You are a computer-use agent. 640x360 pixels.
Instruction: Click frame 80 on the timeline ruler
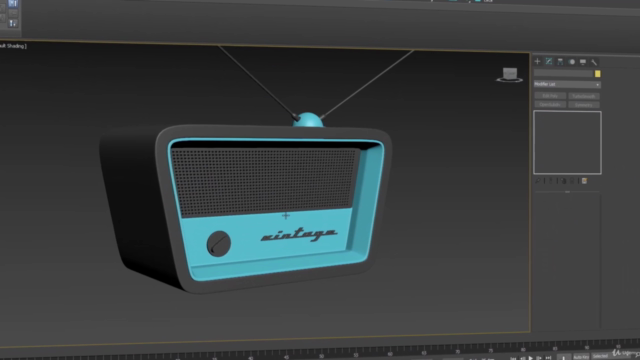pos(523,349)
